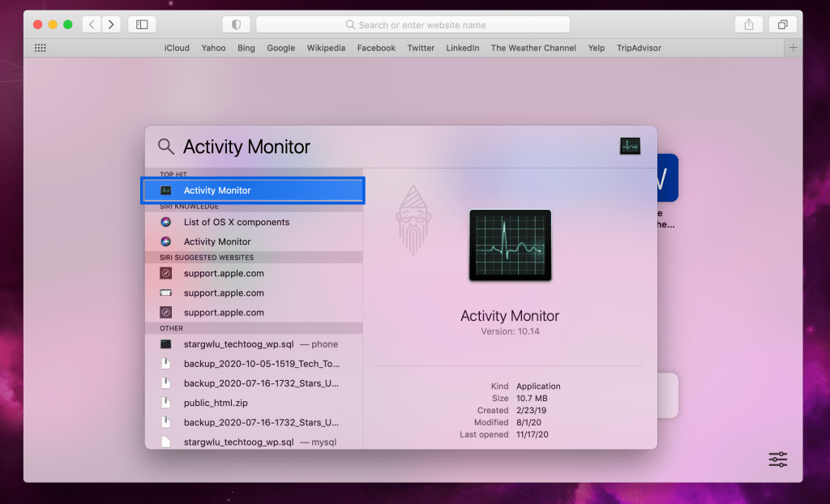The height and width of the screenshot is (504, 830).
Task: Select the stargwlu_techtoog_wp.sql phone result
Action: pos(254,344)
